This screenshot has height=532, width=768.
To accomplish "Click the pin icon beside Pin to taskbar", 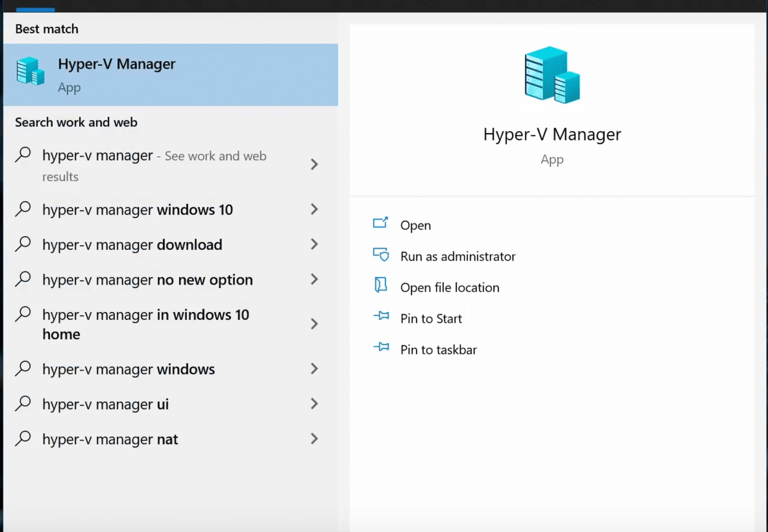I will (x=381, y=347).
